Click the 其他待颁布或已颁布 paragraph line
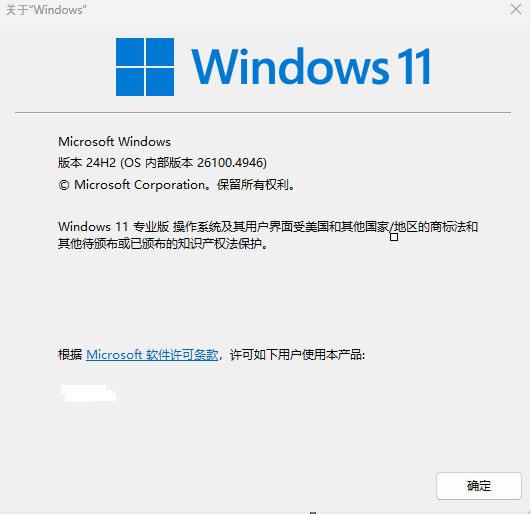Image resolution: width=531 pixels, height=514 pixels. tap(163, 243)
